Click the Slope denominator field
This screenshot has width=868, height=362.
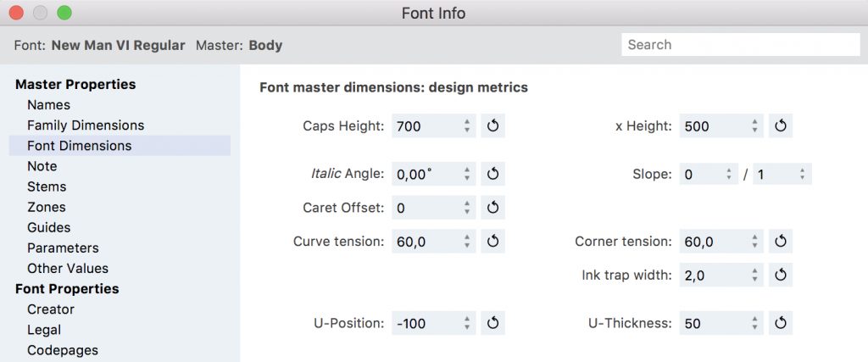[773, 174]
